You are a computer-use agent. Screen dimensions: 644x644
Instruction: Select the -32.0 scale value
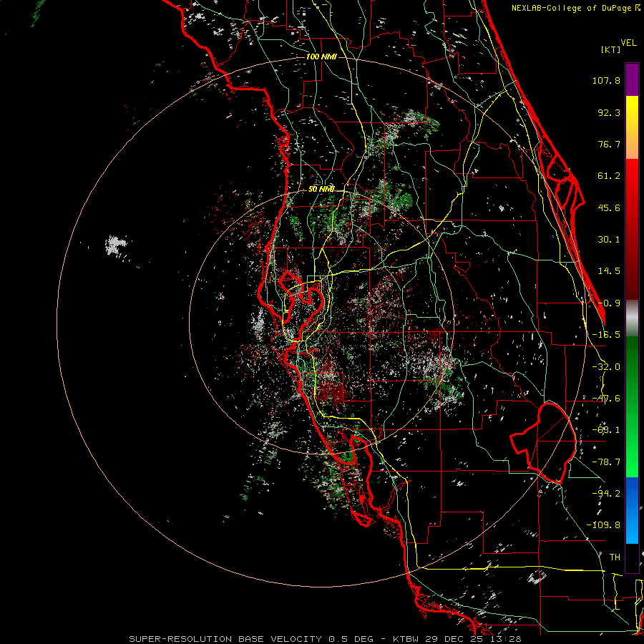606,367
